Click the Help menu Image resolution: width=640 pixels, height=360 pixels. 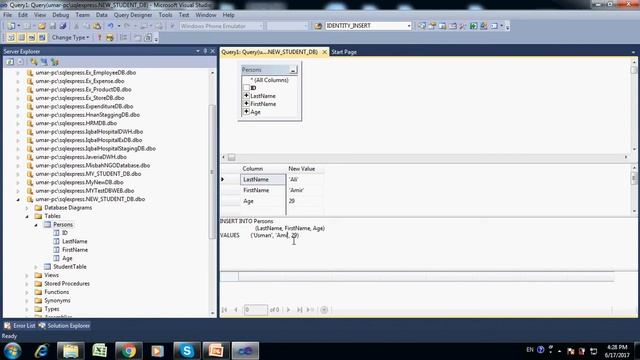coord(228,15)
